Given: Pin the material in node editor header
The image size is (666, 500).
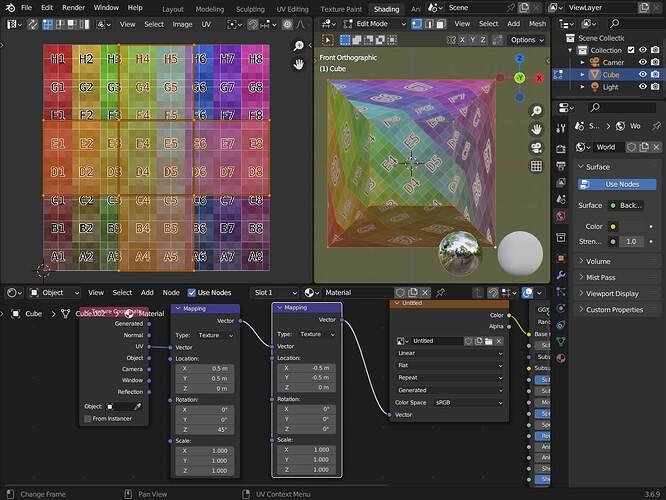Looking at the screenshot, I should point(440,292).
